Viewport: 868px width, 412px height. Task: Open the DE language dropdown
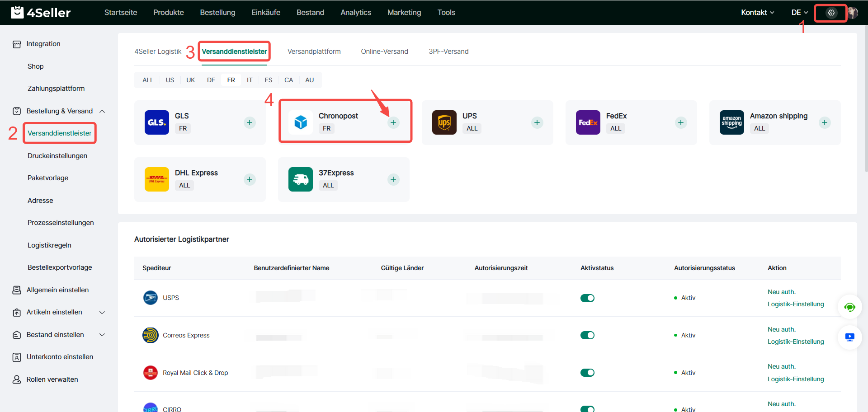[x=799, y=13]
